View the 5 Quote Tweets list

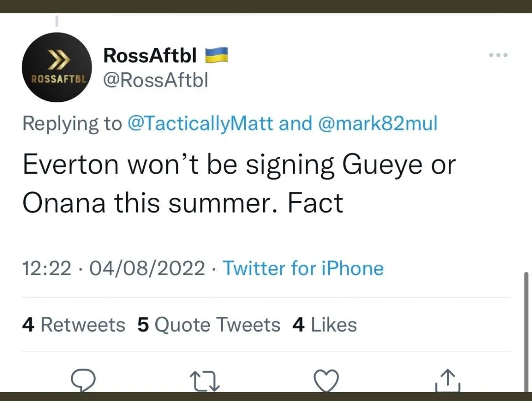pyautogui.click(x=209, y=325)
